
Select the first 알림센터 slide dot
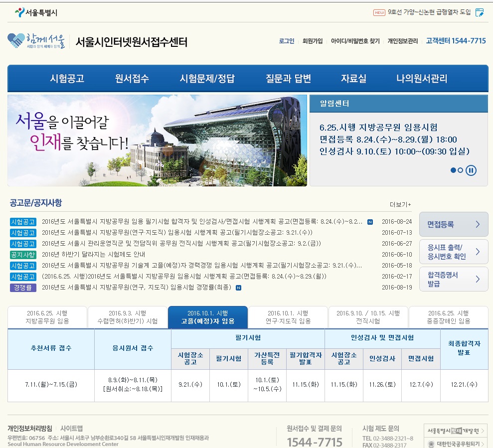tap(453, 170)
